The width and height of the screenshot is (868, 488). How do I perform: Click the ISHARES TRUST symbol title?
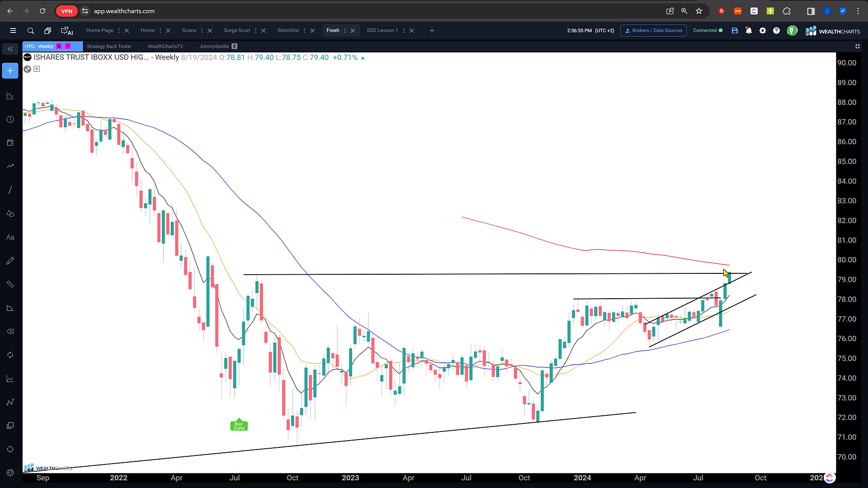point(91,57)
